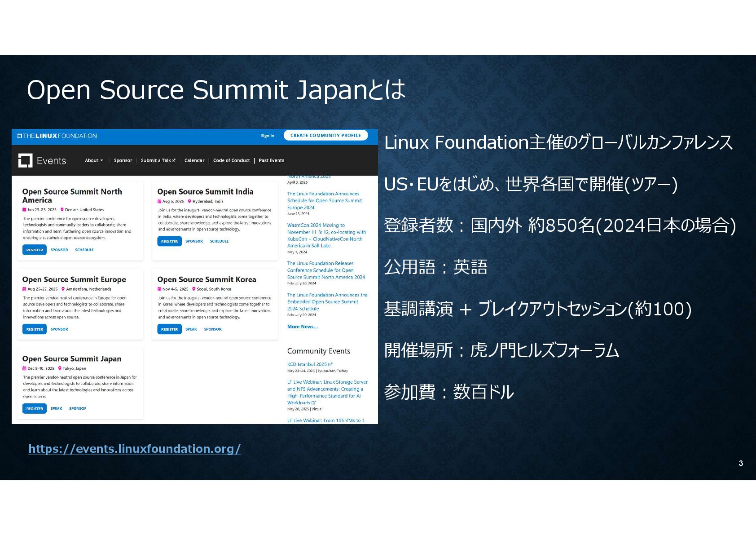The width and height of the screenshot is (756, 535).
Task: Open WasmCon 2024 Moving news link
Action: pyautogui.click(x=326, y=235)
